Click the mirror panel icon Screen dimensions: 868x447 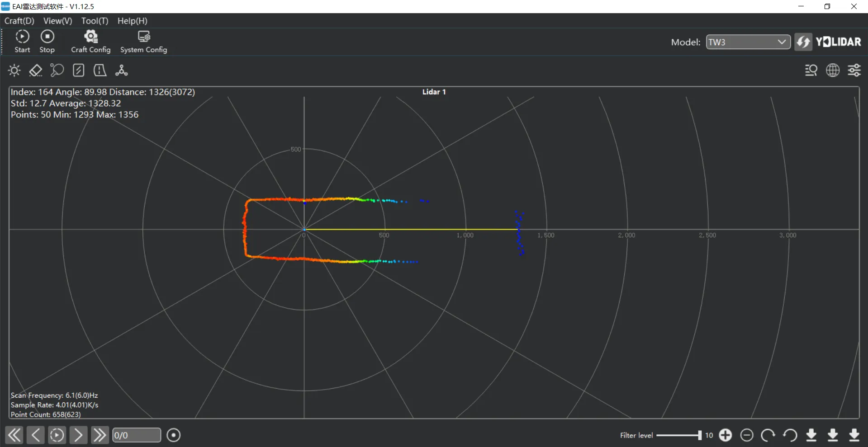coord(79,70)
